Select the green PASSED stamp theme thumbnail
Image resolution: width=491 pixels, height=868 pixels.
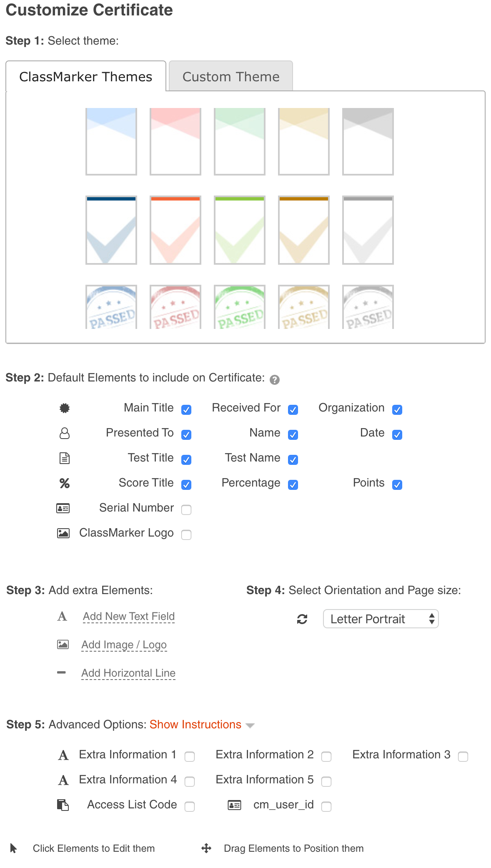(240, 307)
